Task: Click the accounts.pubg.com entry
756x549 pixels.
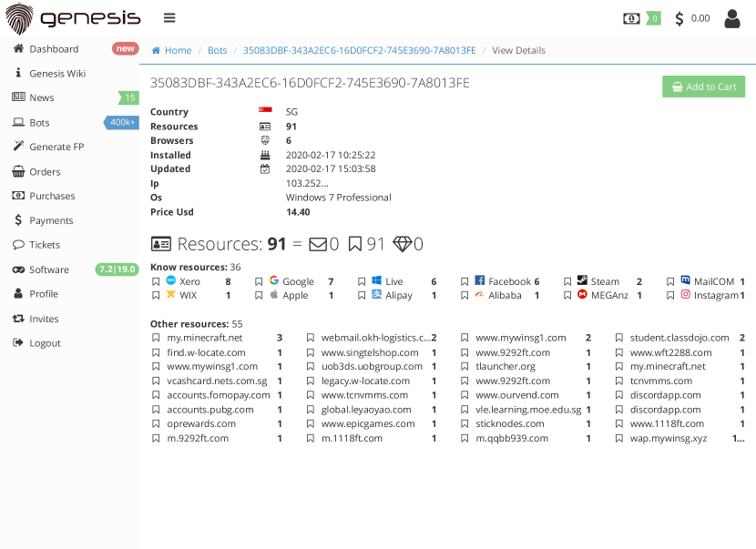Action: tap(210, 410)
